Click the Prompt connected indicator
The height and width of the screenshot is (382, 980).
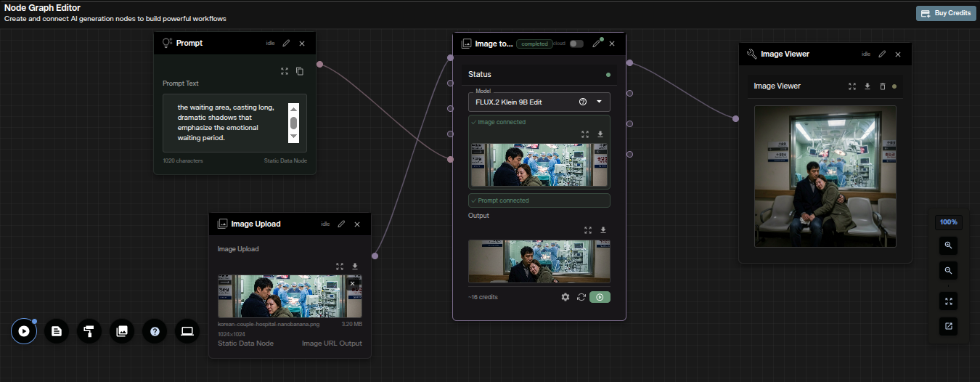(539, 200)
